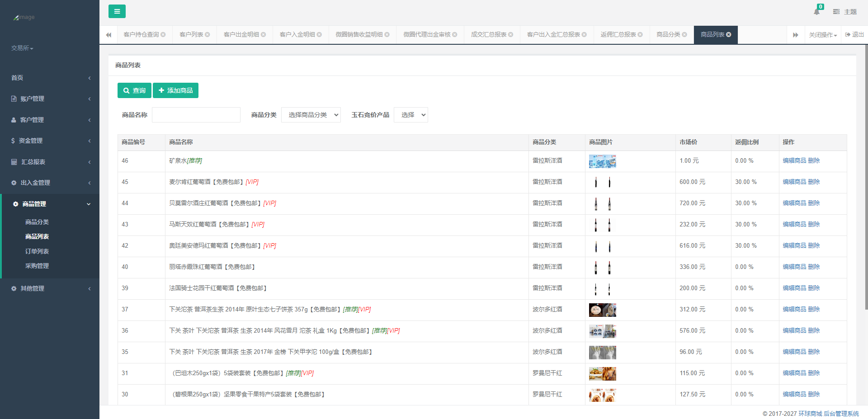Open 订单列表 in the sidebar submenu
The width and height of the screenshot is (868, 419).
(x=37, y=251)
